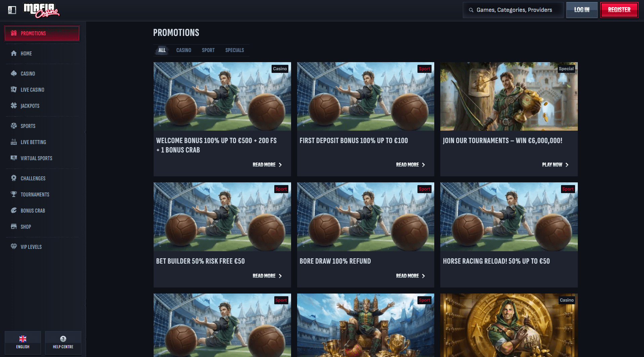This screenshot has width=644, height=357.
Task: Open the Welcome Bonus promotion image
Action: tap(222, 96)
